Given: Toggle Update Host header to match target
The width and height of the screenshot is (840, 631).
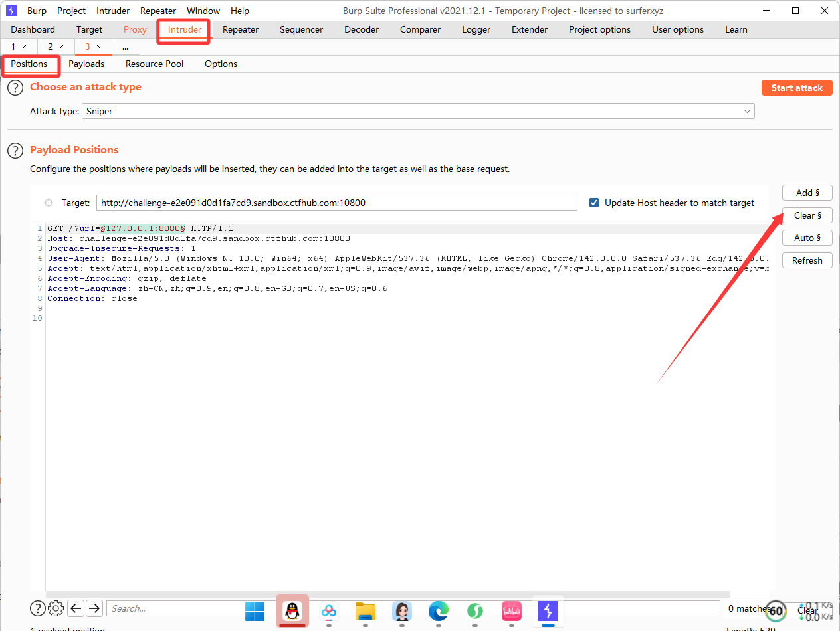Looking at the screenshot, I should (594, 203).
